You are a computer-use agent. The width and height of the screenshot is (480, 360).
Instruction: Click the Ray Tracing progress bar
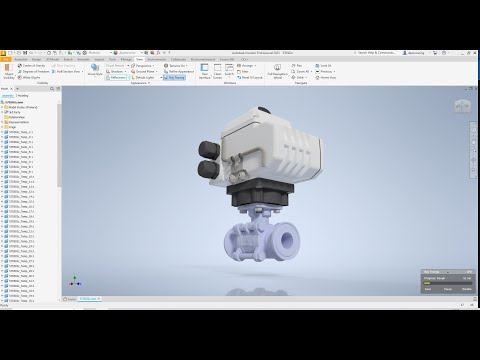[x=448, y=283]
